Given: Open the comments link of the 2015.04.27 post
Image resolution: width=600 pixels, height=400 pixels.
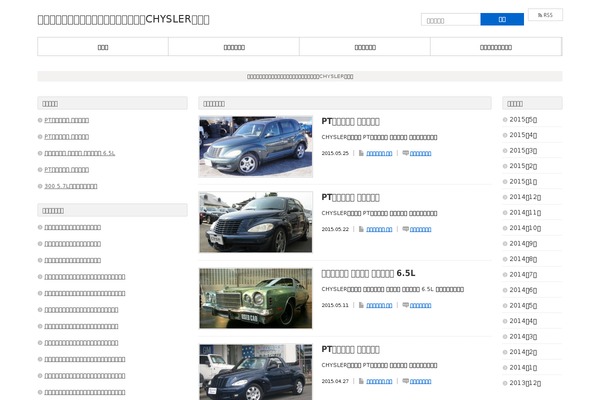Looking at the screenshot, I should (421, 382).
